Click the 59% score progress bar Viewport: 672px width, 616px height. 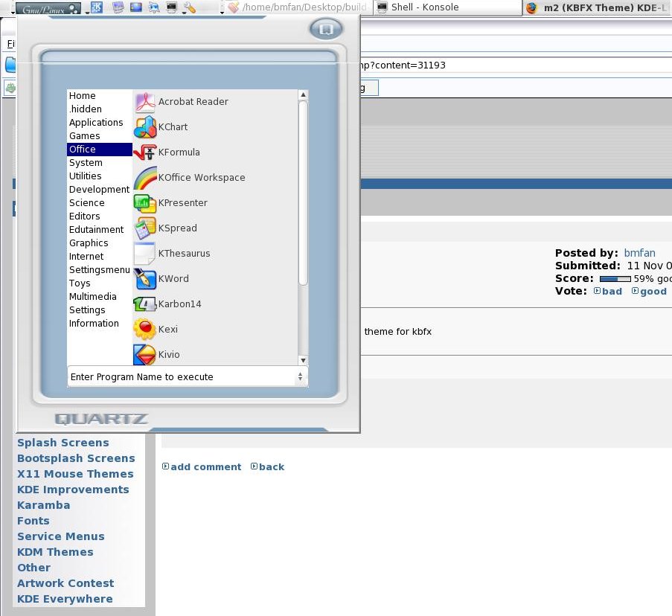click(x=615, y=279)
